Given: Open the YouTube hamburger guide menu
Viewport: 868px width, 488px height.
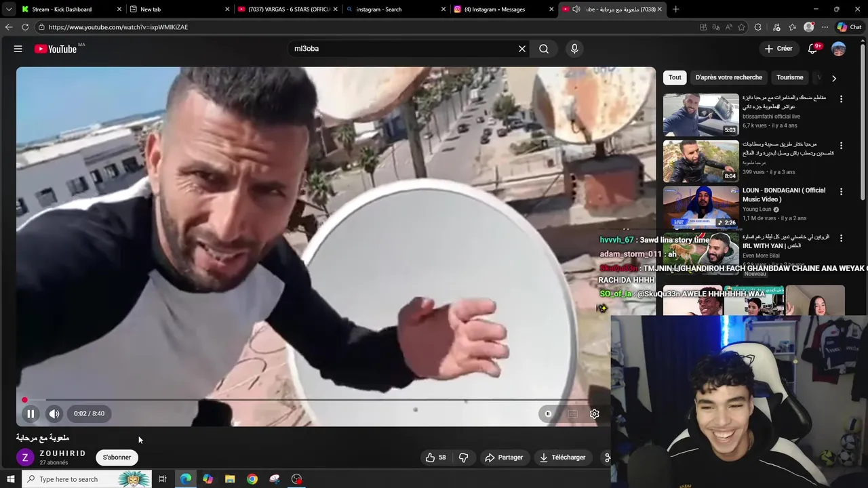Looking at the screenshot, I should (18, 49).
